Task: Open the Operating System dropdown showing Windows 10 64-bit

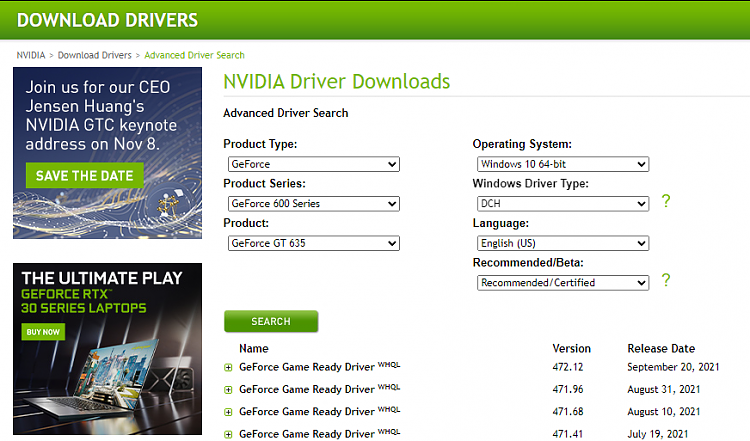Action: tap(563, 164)
